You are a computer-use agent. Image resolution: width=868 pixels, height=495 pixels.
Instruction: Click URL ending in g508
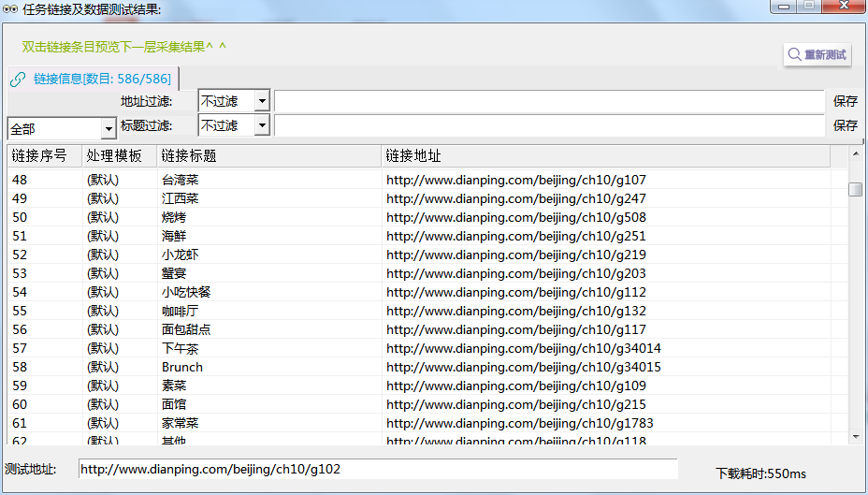[516, 217]
